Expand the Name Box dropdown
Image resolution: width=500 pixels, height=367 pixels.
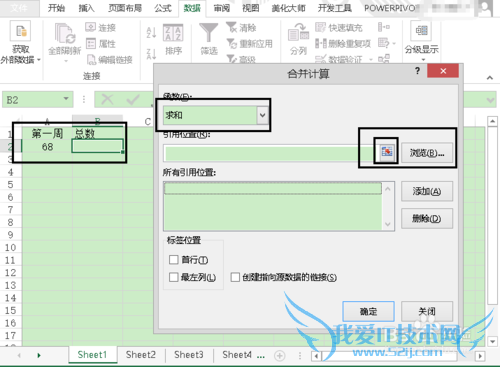click(x=66, y=99)
